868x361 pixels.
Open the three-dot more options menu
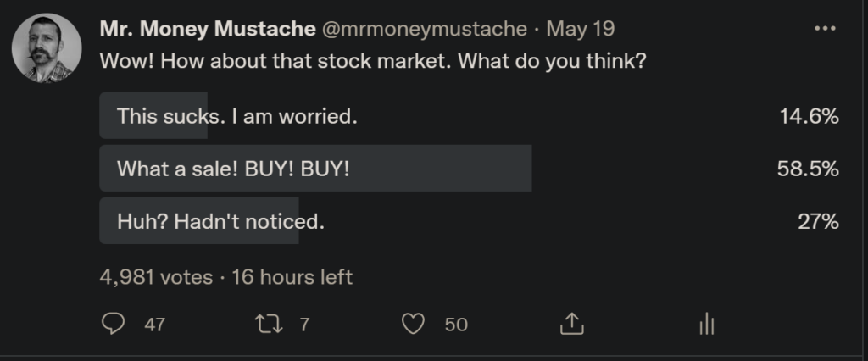click(824, 29)
